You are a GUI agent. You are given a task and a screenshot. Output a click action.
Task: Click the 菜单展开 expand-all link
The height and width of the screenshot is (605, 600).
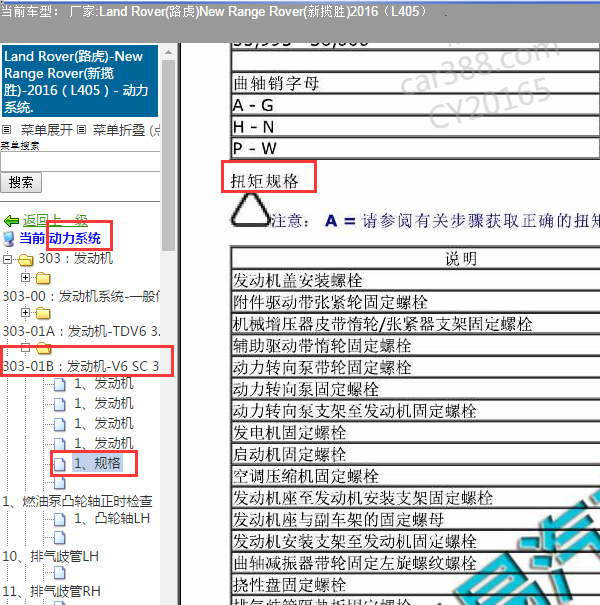pyautogui.click(x=46, y=130)
